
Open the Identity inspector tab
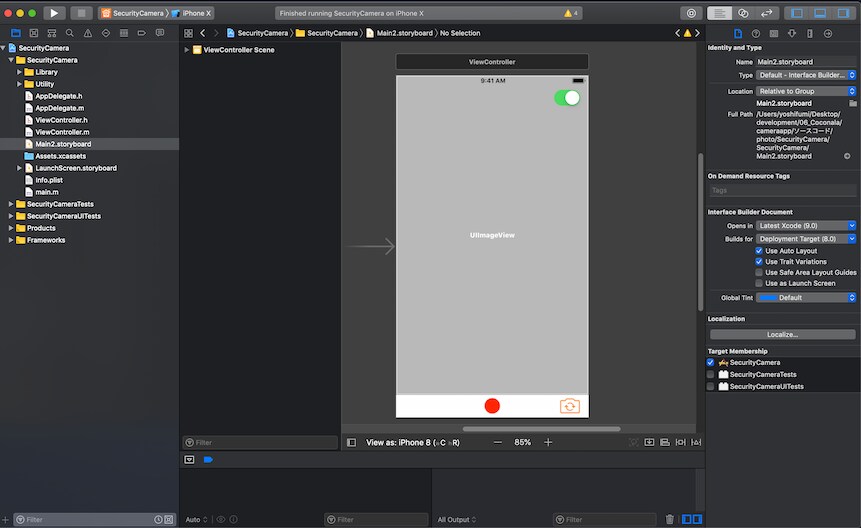774,33
